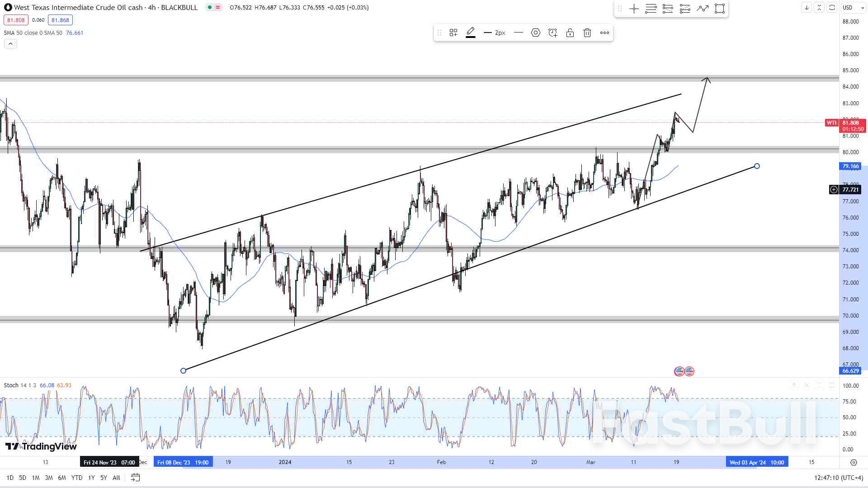
Task: Click the sell price 81.808 button
Action: 16,20
